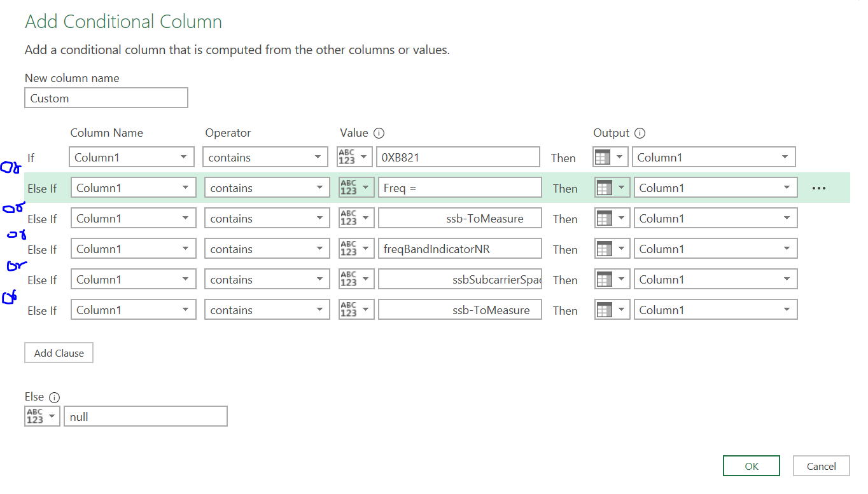The height and width of the screenshot is (494, 868).
Task: Click the info icon next to Value
Action: click(x=379, y=134)
